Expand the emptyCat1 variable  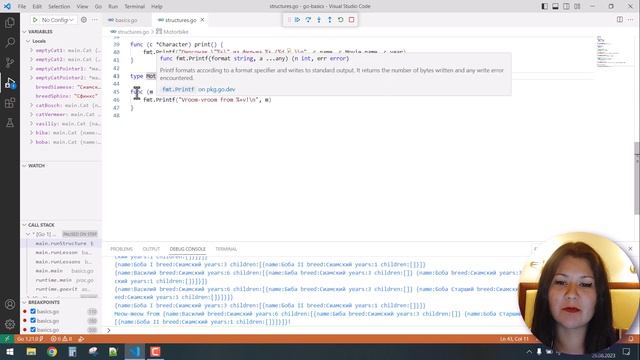pyautogui.click(x=31, y=50)
